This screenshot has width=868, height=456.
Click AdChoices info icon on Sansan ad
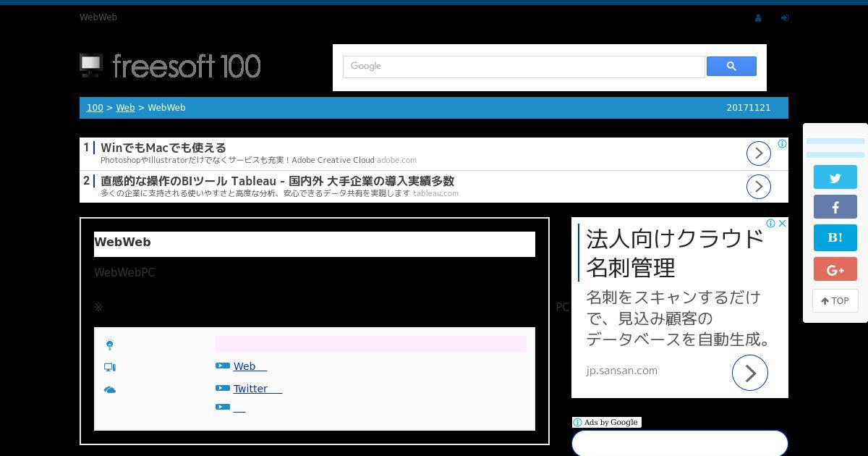pos(771,224)
